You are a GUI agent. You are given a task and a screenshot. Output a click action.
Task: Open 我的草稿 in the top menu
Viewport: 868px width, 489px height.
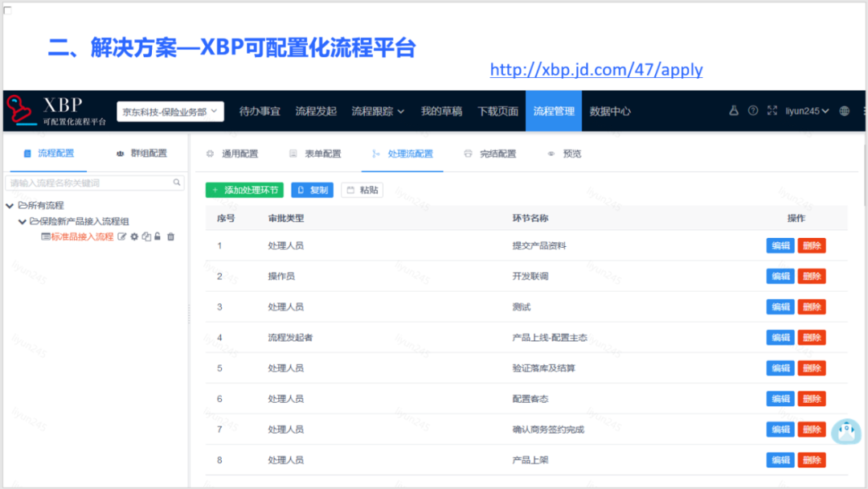pyautogui.click(x=441, y=111)
